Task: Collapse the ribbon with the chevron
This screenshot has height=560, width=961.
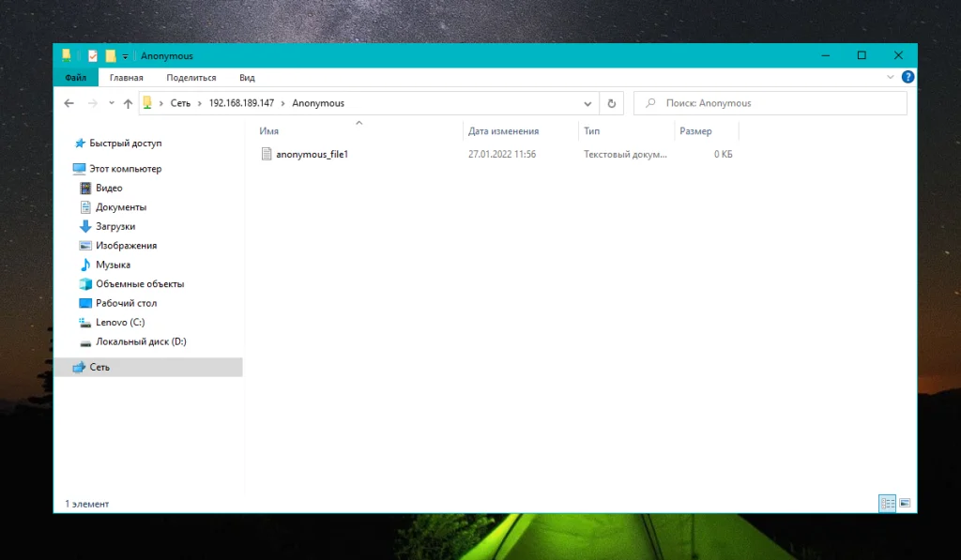Action: click(x=890, y=77)
